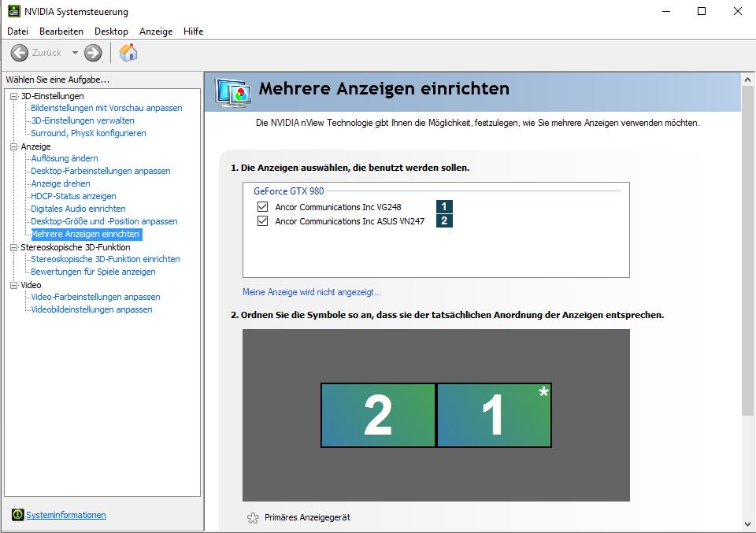Close the NVIDIA Systemsteuerung window
This screenshot has height=533, width=756.
click(738, 11)
